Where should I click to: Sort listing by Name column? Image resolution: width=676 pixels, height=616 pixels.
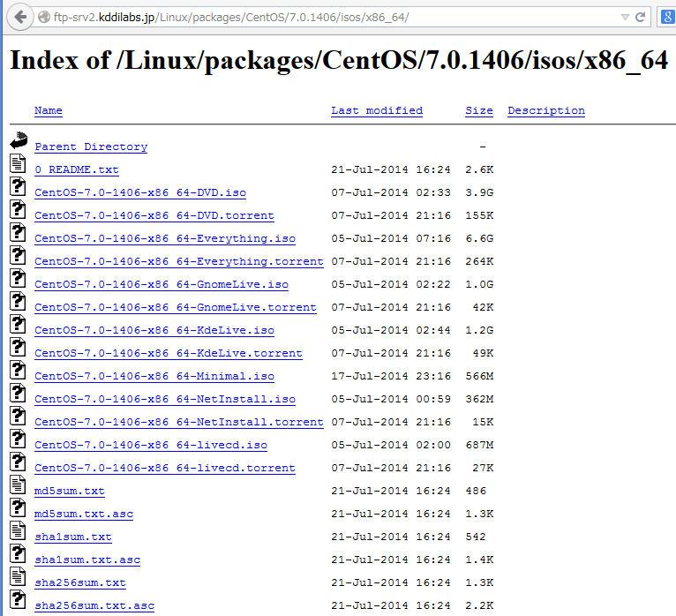(x=49, y=110)
